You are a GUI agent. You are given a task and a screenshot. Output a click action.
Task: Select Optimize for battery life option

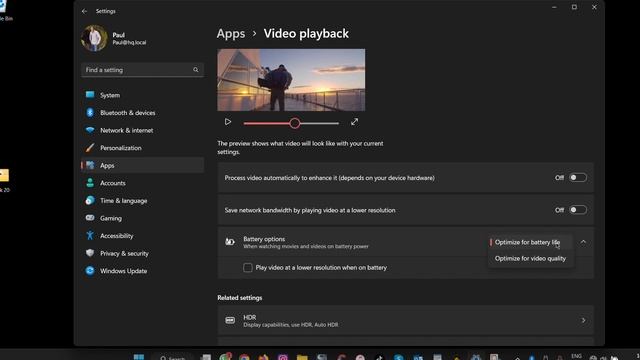pyautogui.click(x=531, y=242)
